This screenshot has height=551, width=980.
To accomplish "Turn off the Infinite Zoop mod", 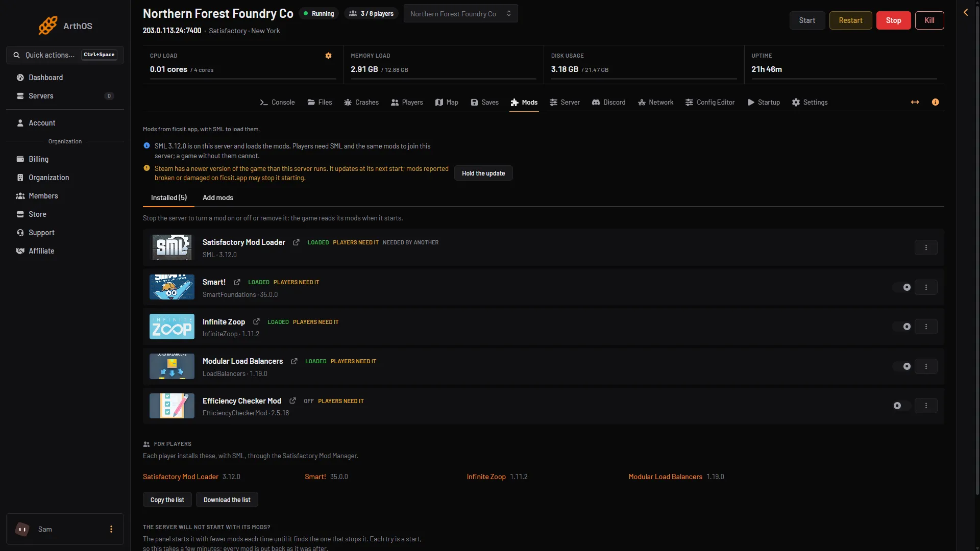I will tap(902, 327).
